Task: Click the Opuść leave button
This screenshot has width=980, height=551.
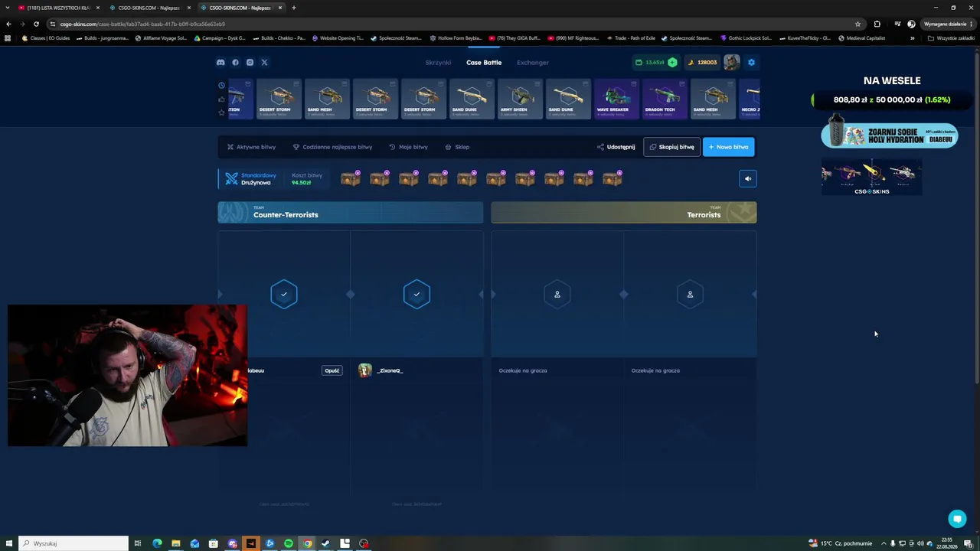Action: click(x=332, y=370)
